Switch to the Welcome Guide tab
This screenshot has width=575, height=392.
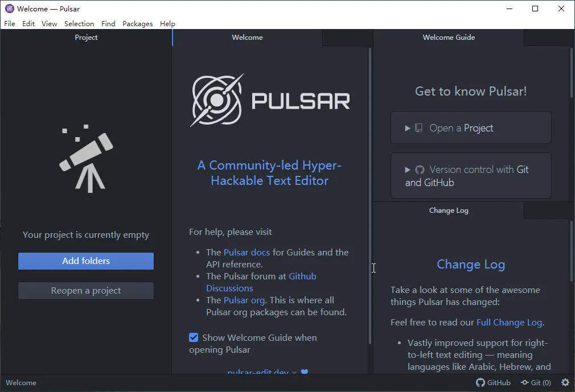(x=449, y=38)
